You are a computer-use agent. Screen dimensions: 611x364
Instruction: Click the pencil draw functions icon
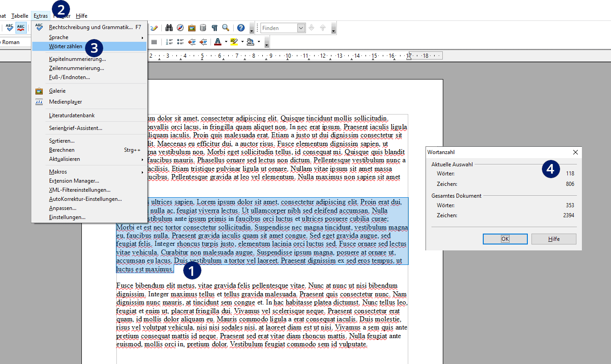[x=154, y=28]
